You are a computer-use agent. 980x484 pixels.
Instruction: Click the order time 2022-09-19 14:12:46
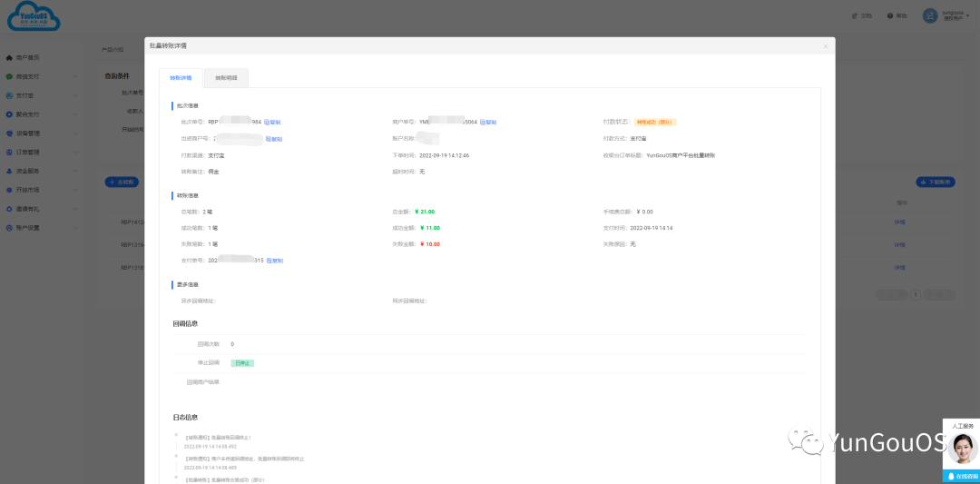tap(445, 155)
